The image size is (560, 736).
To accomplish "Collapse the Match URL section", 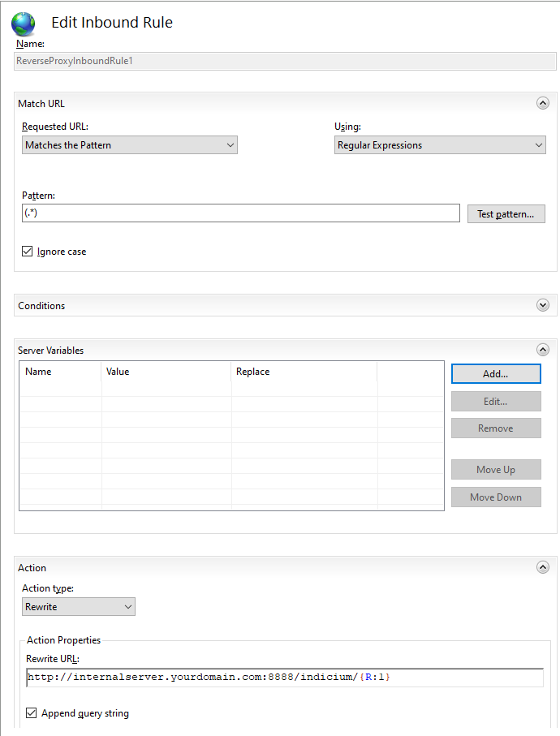I will (543, 103).
